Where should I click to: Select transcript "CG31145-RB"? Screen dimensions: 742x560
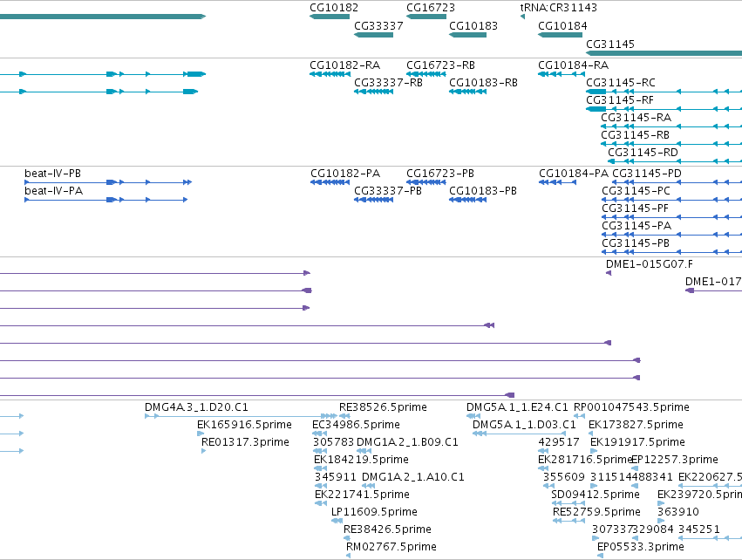point(635,135)
